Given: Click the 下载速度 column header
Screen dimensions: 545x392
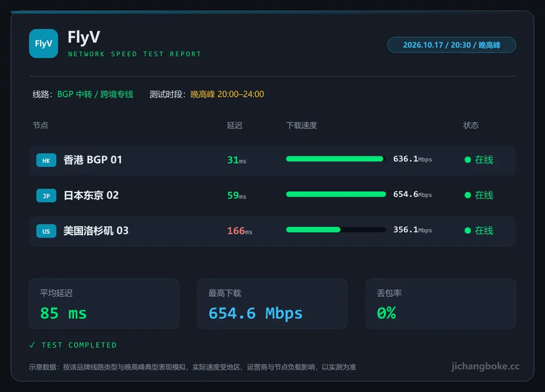Looking at the screenshot, I should click(301, 125).
